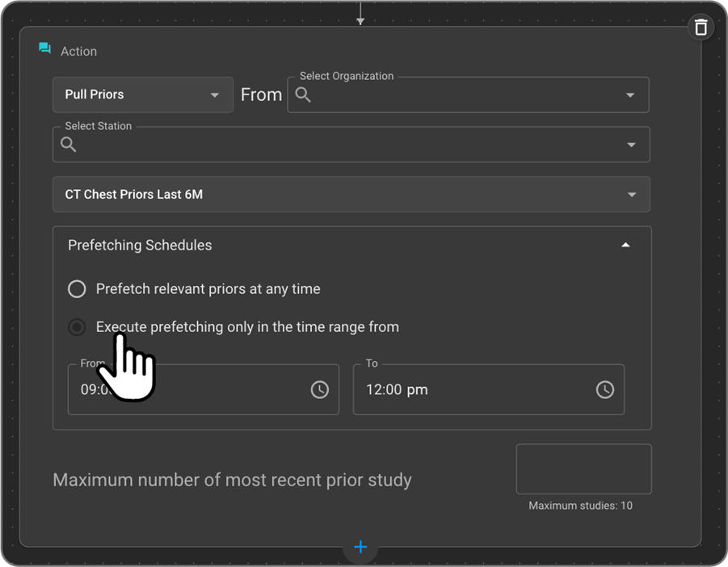Click the maximum prior studies number box

(x=583, y=468)
